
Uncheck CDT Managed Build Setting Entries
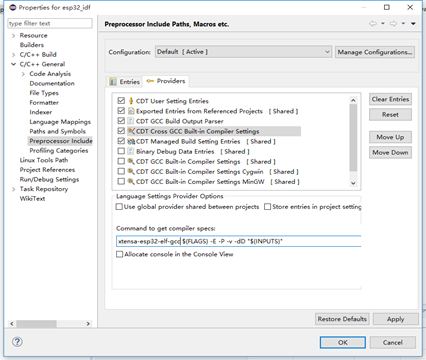click(x=121, y=141)
